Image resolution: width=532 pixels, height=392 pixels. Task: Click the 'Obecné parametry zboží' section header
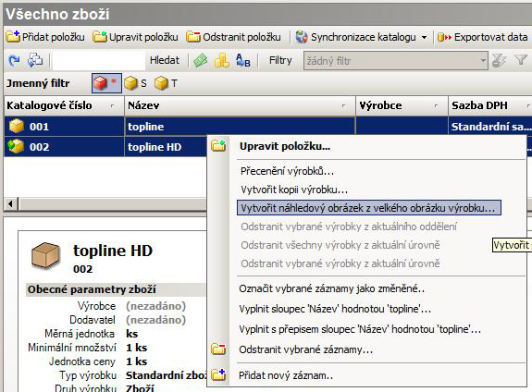point(116,289)
